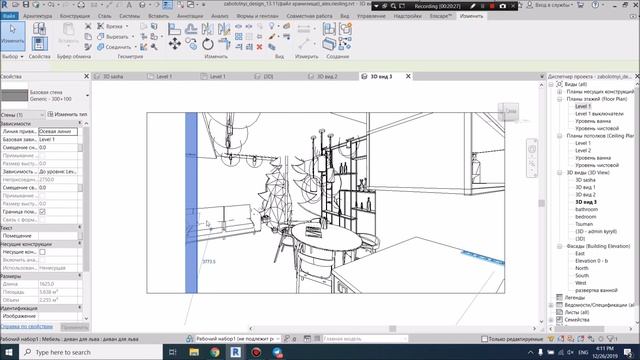640x360 pixels.
Task: Collapse the Фасады (Building Elevation) node
Action: [x=560, y=246]
